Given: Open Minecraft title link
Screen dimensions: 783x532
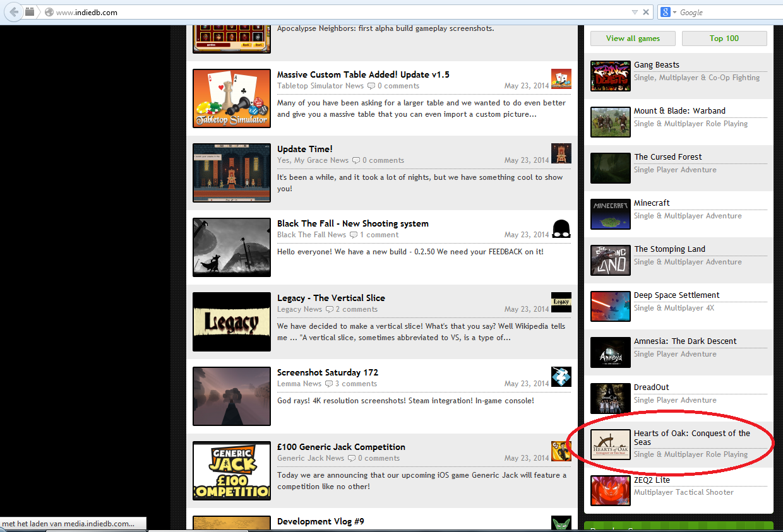Looking at the screenshot, I should [652, 203].
